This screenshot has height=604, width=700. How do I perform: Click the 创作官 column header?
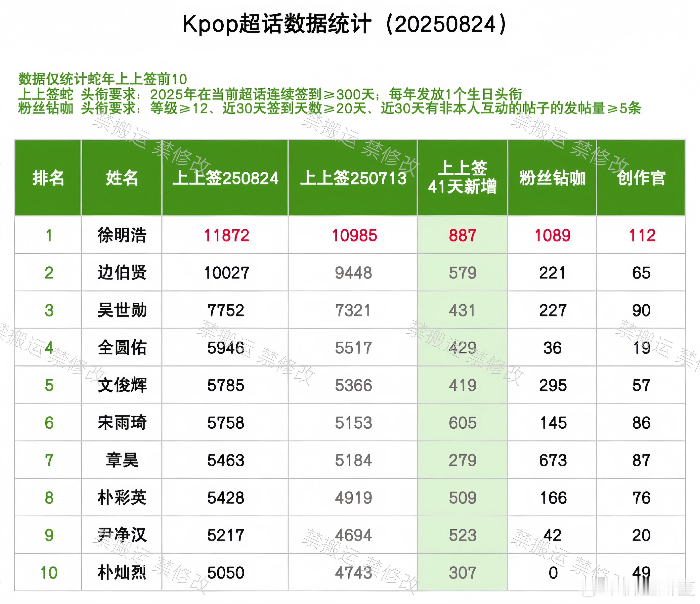tap(641, 178)
